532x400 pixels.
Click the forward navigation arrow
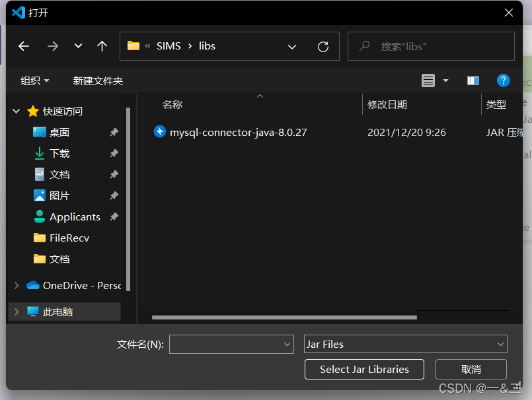click(53, 46)
